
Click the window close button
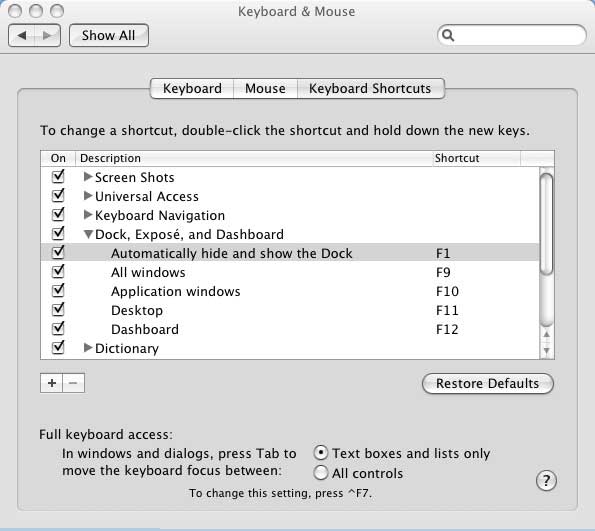click(x=15, y=11)
